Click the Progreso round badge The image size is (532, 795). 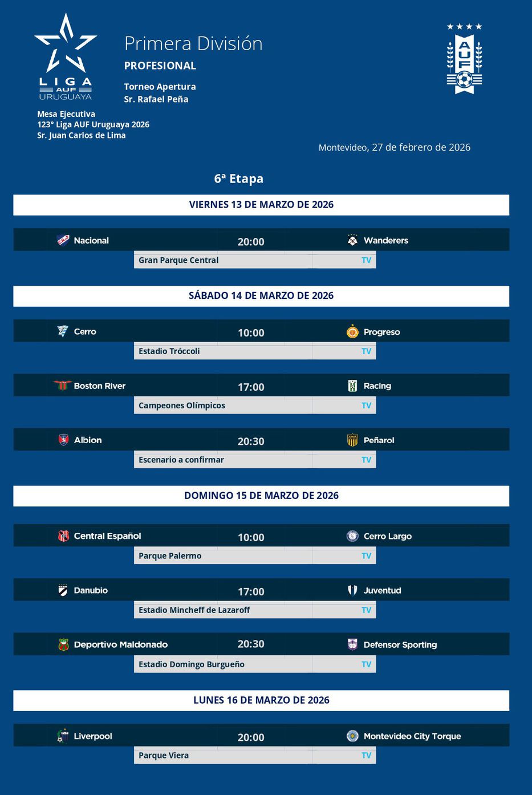[352, 331]
